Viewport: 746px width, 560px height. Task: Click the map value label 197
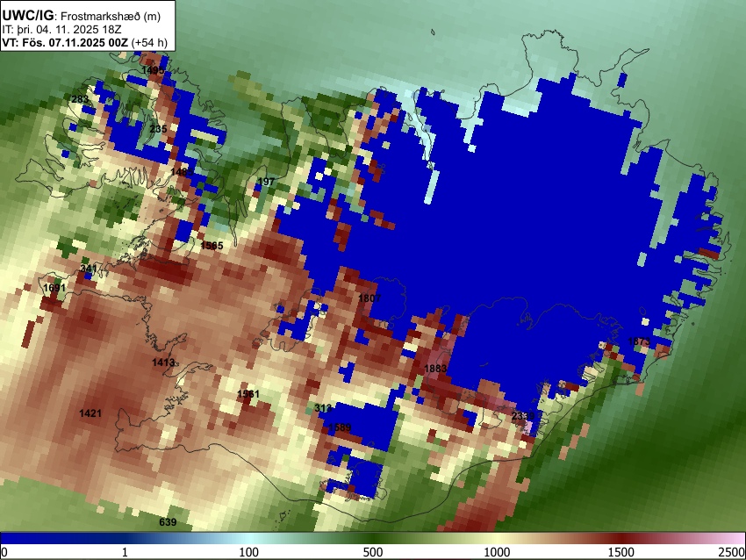266,182
